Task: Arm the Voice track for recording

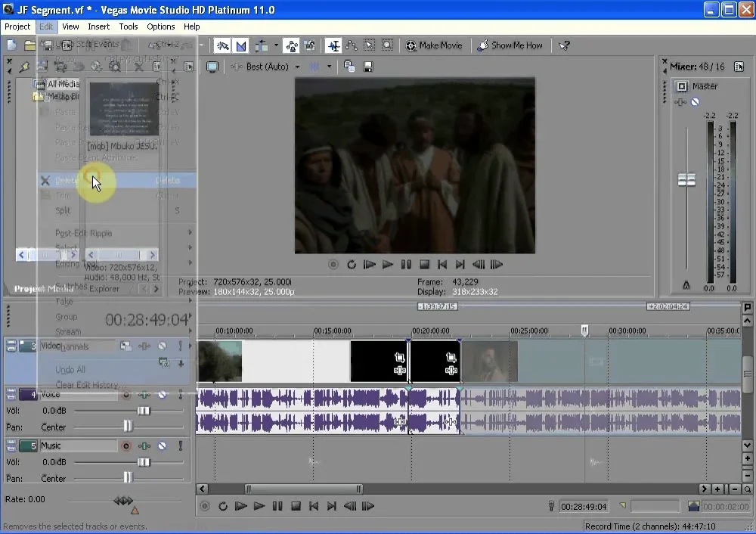Action: [125, 394]
